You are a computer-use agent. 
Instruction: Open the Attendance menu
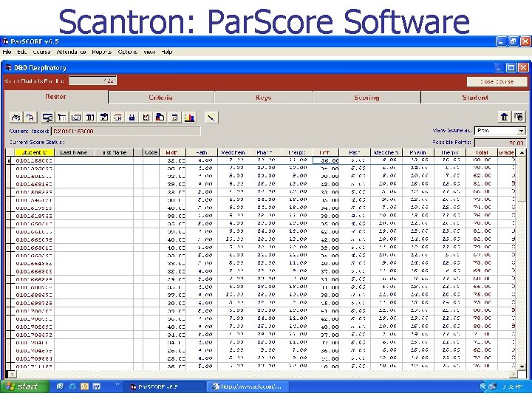(x=71, y=52)
